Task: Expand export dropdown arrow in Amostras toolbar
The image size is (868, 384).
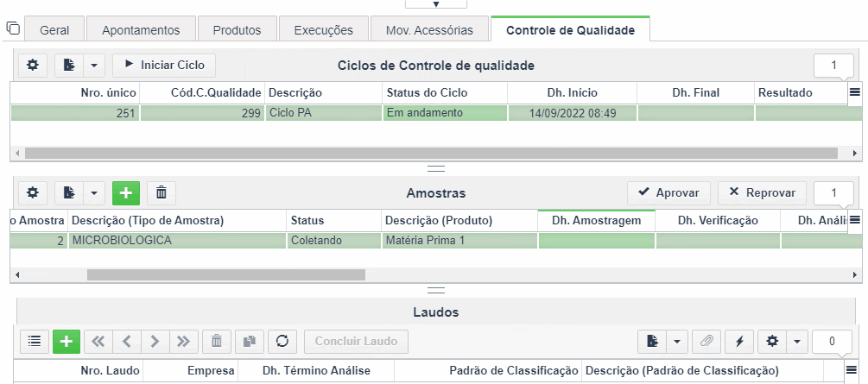Action: click(x=93, y=192)
